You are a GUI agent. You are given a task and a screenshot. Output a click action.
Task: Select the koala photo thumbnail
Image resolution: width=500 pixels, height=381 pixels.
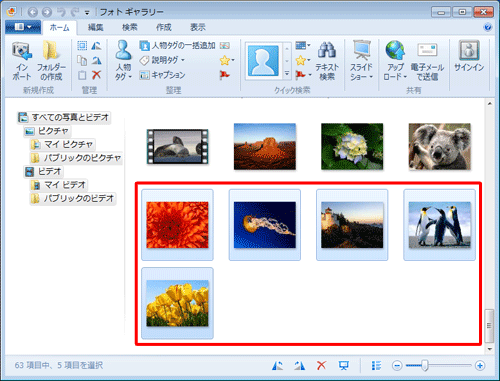click(x=440, y=147)
